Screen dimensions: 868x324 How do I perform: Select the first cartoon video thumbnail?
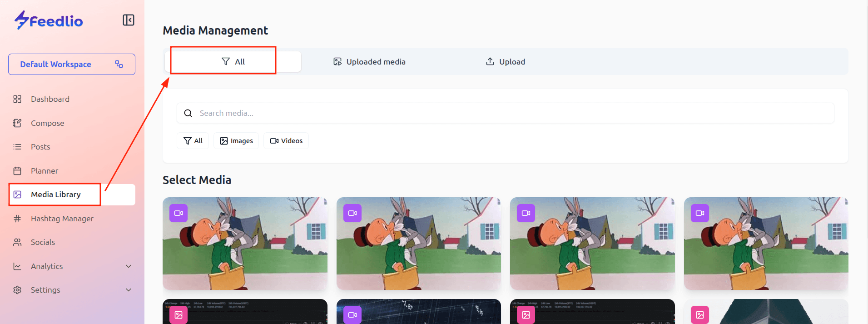point(245,244)
